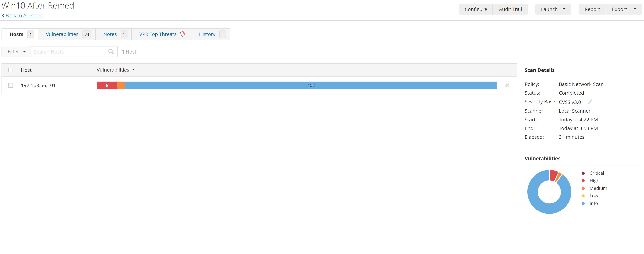Check the 192.168.56.101 host checkbox

point(10,85)
